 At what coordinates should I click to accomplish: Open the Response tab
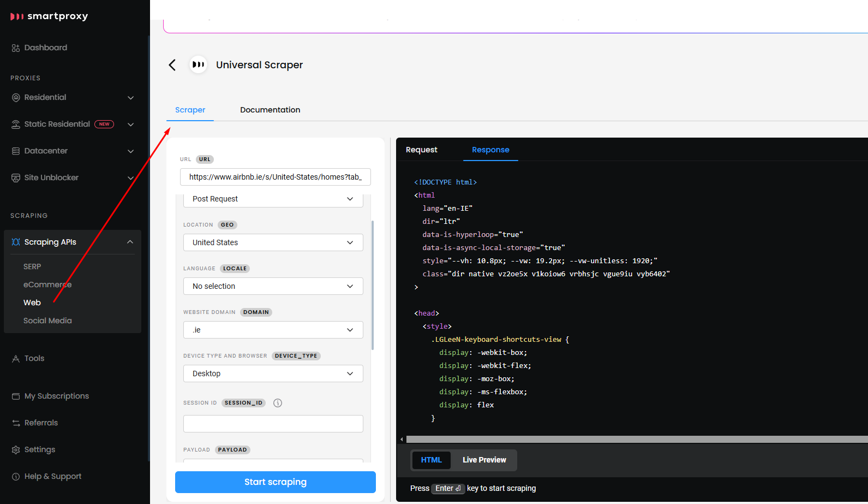[490, 150]
